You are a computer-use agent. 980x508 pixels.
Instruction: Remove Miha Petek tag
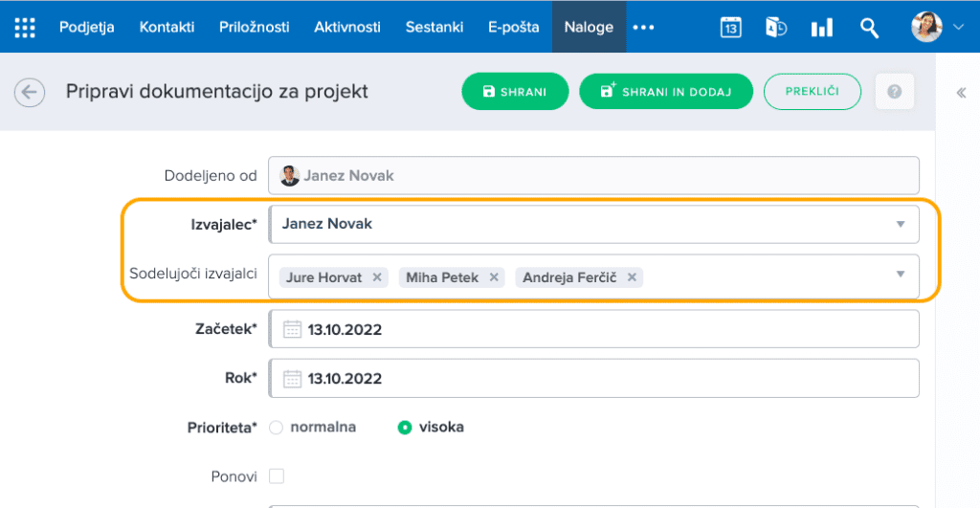494,277
